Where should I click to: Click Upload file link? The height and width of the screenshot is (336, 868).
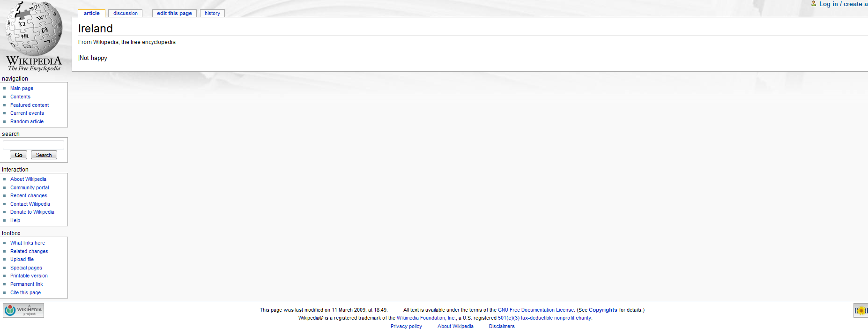point(22,259)
